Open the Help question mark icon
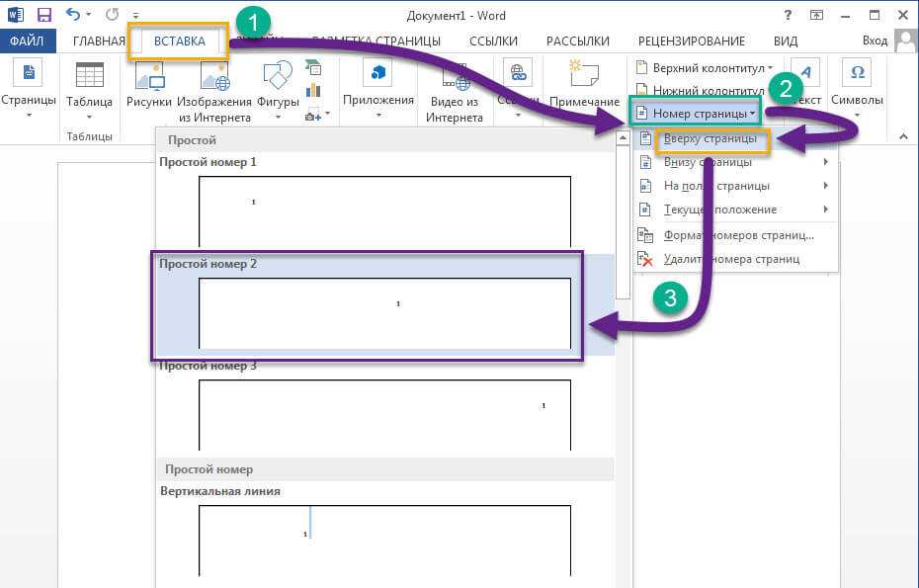Viewport: 919px width, 588px height. pos(788,15)
